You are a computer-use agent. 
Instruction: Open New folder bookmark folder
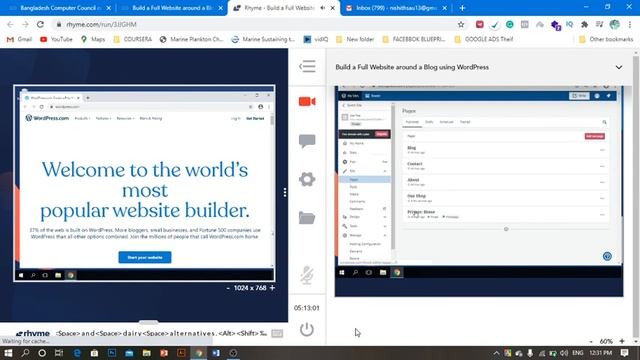(x=355, y=39)
